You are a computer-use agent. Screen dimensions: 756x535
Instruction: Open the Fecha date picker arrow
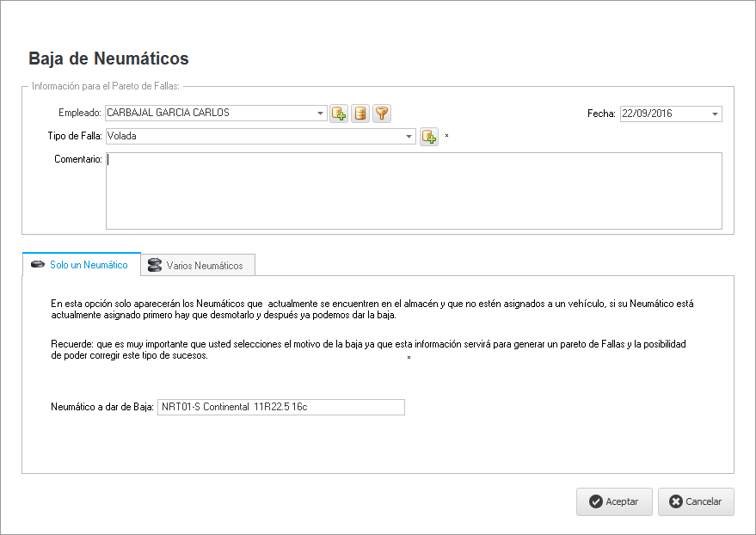pos(716,114)
